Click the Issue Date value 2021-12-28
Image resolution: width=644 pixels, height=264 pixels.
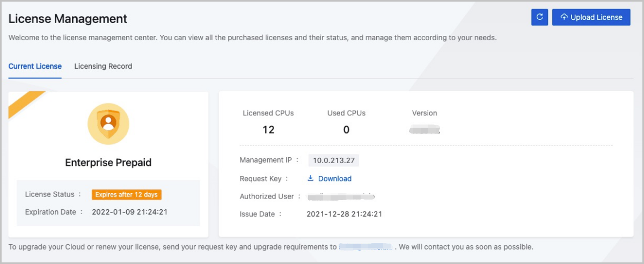click(x=344, y=214)
